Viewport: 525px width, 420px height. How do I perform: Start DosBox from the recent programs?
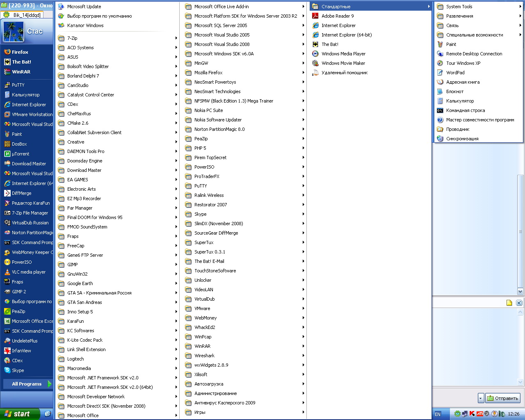click(19, 144)
